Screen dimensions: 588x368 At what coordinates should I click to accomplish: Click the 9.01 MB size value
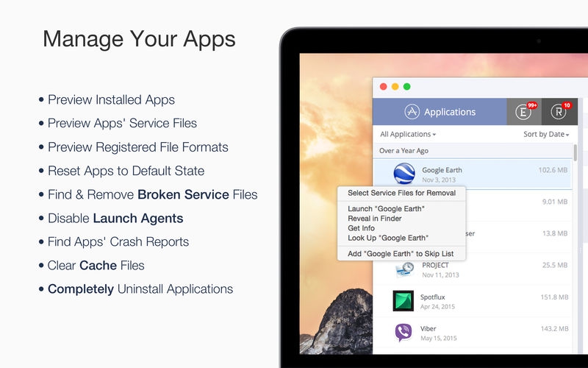point(555,202)
